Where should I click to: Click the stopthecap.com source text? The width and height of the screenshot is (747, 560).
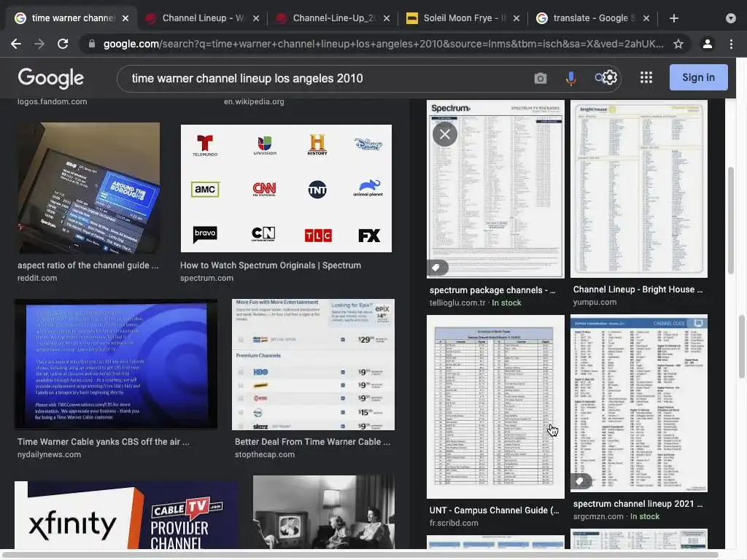coord(264,454)
